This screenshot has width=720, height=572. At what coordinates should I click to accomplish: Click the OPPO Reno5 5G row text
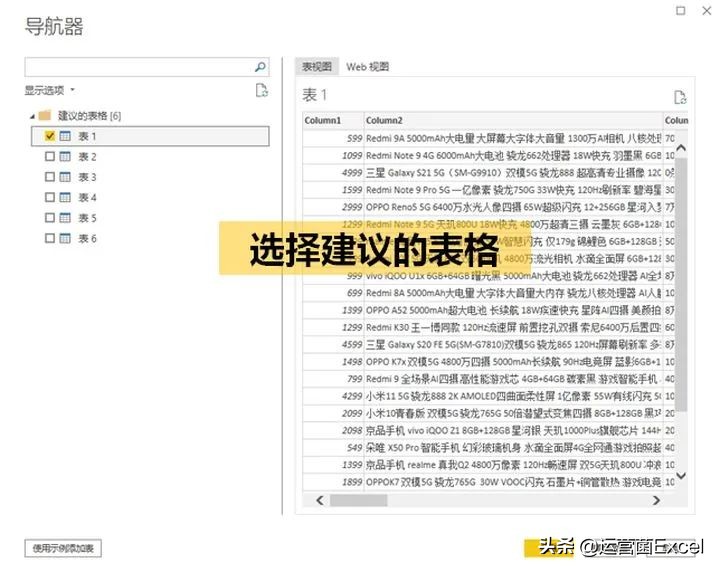[513, 207]
